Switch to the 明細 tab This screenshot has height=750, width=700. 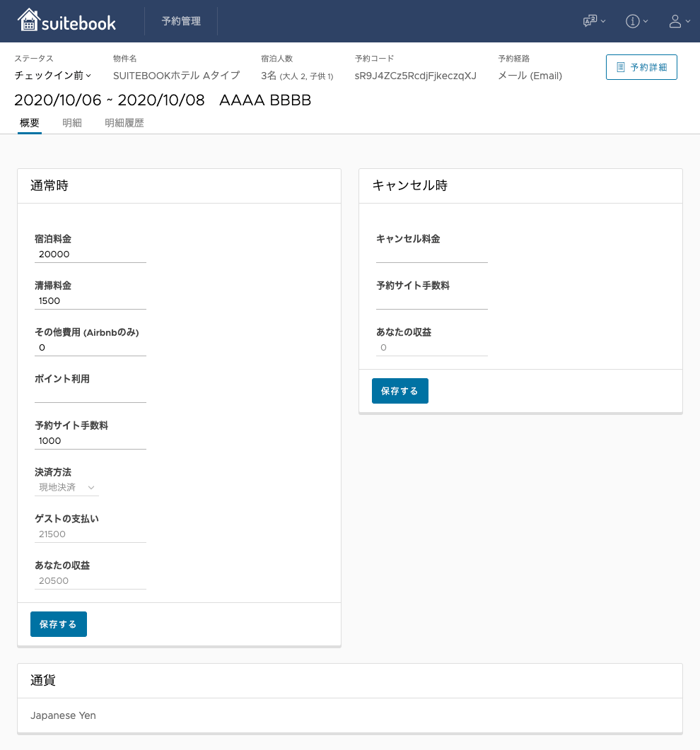point(72,123)
